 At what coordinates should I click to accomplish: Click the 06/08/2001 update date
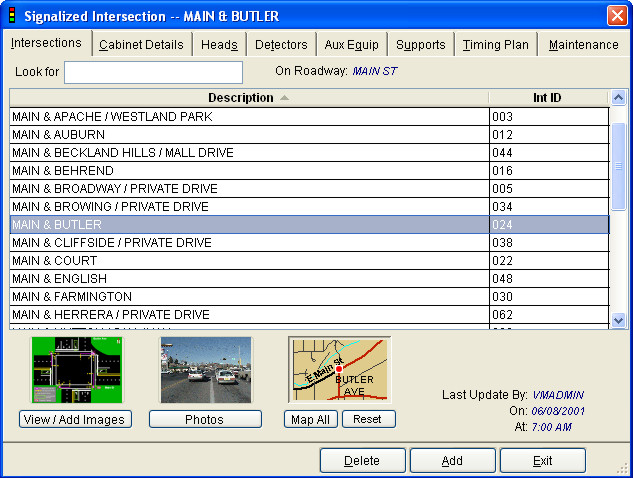558,411
